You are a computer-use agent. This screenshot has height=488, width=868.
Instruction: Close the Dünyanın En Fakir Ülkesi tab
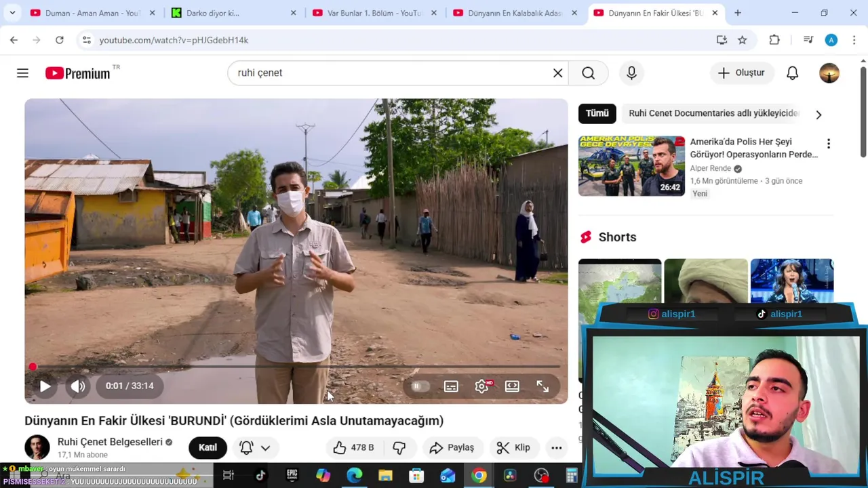tap(714, 13)
